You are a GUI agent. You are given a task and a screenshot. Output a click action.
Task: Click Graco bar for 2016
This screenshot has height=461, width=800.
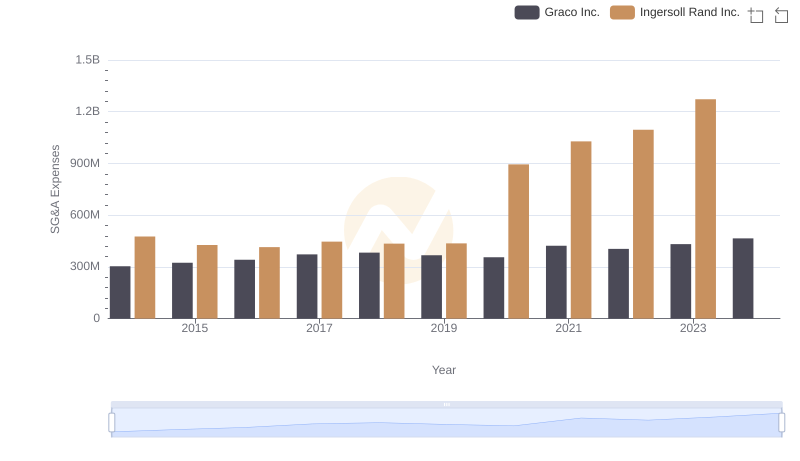244,289
